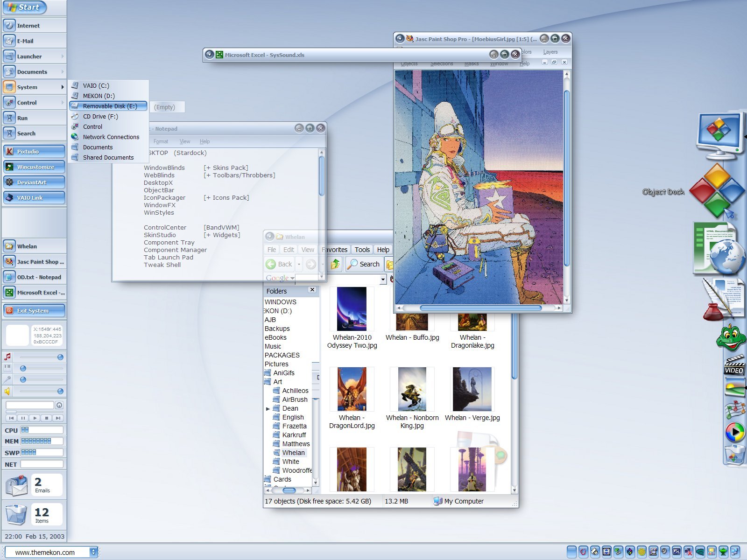Click the Up folder icon in Explorer toolbar
The height and width of the screenshot is (560, 747).
[x=335, y=264]
